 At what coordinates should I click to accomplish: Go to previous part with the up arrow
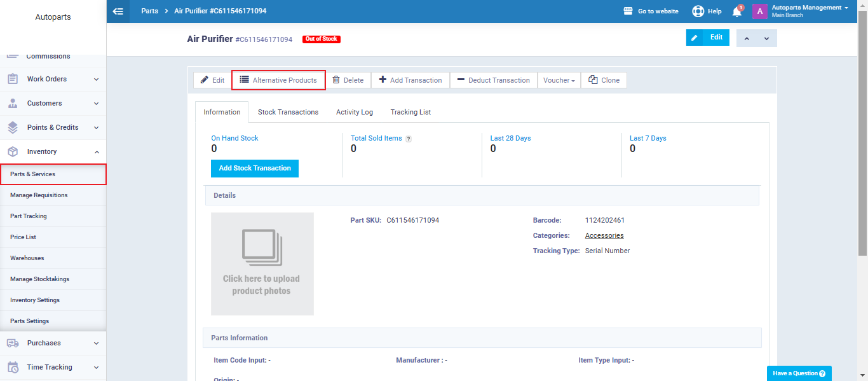coord(747,38)
